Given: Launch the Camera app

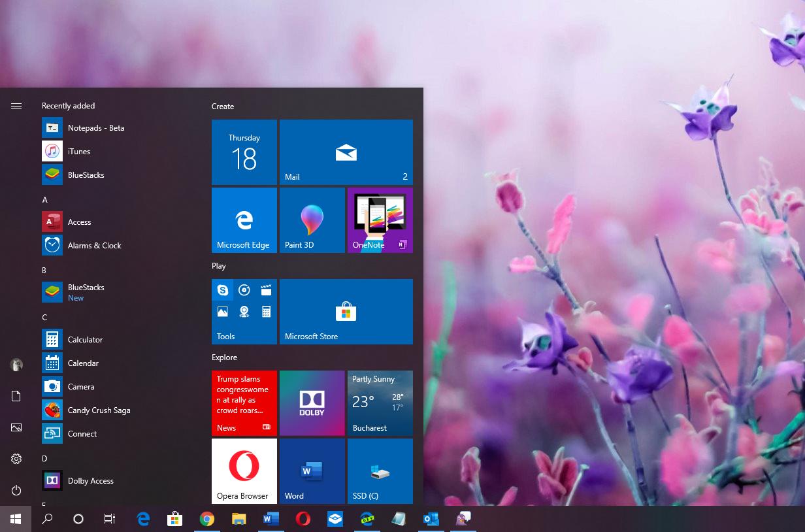Looking at the screenshot, I should coord(118,387).
